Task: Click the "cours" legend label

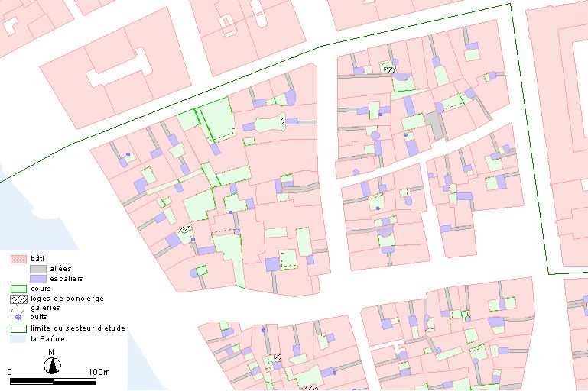Action: [x=41, y=289]
